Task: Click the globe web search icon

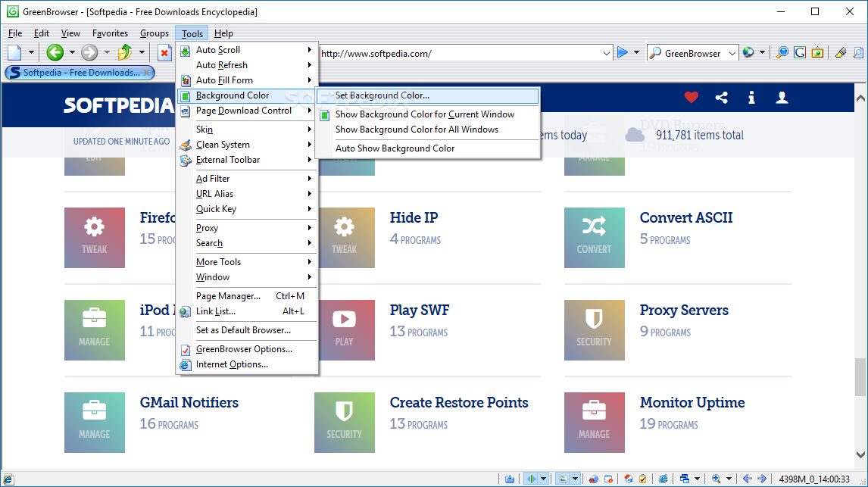Action: (x=748, y=52)
